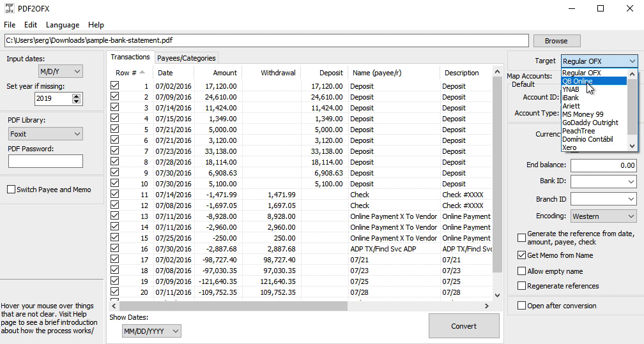
Task: Open the Language menu
Action: tap(63, 25)
